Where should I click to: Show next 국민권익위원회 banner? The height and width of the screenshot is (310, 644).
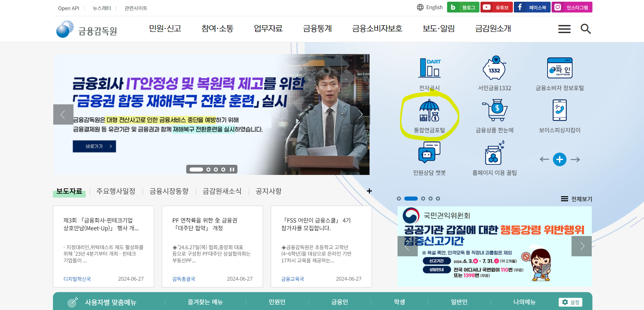coord(582,246)
